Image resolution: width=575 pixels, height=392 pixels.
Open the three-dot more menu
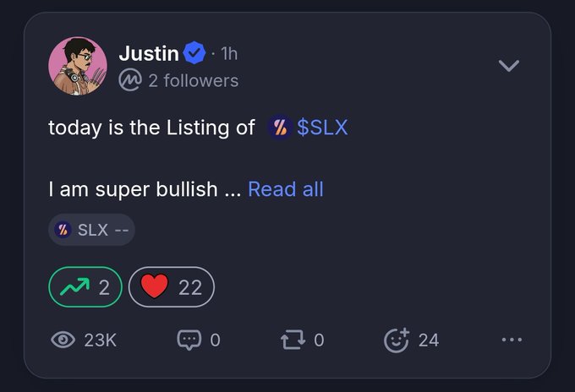coord(512,340)
